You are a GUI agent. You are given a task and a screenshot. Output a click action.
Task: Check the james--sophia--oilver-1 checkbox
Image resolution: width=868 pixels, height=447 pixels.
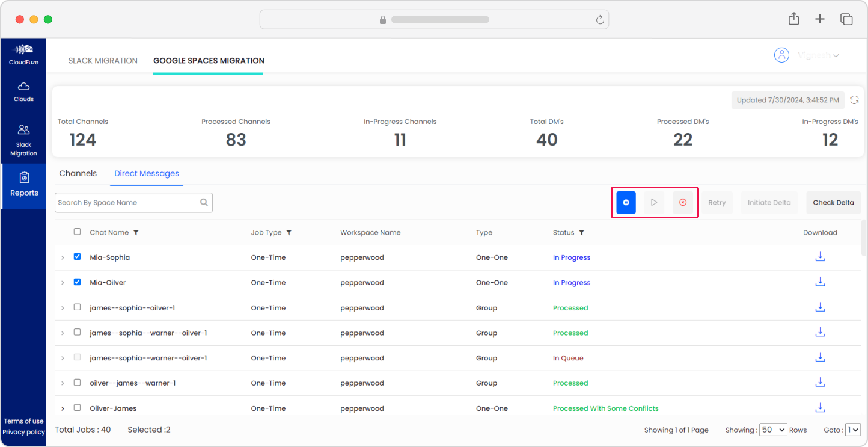[x=77, y=307]
